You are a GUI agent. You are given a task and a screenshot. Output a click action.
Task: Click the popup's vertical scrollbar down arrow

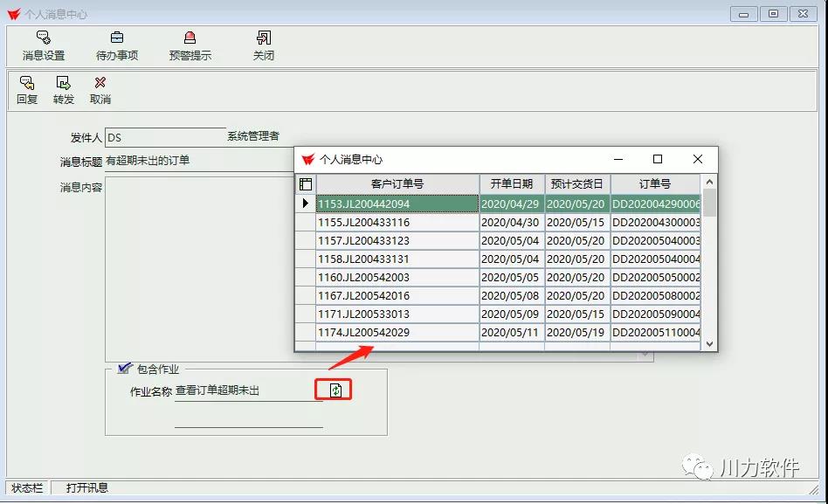tap(710, 344)
